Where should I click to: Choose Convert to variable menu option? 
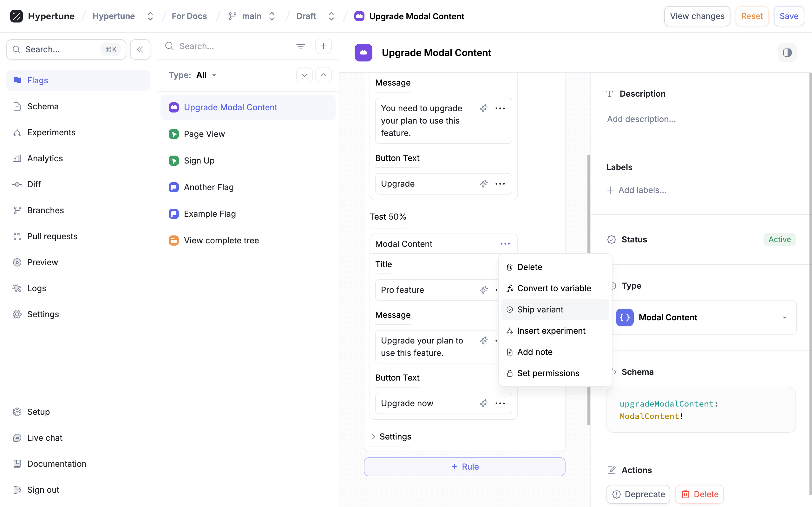click(553, 288)
